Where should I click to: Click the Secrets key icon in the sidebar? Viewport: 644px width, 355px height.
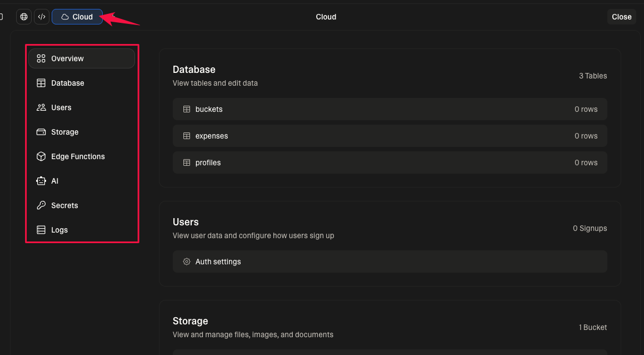click(41, 205)
